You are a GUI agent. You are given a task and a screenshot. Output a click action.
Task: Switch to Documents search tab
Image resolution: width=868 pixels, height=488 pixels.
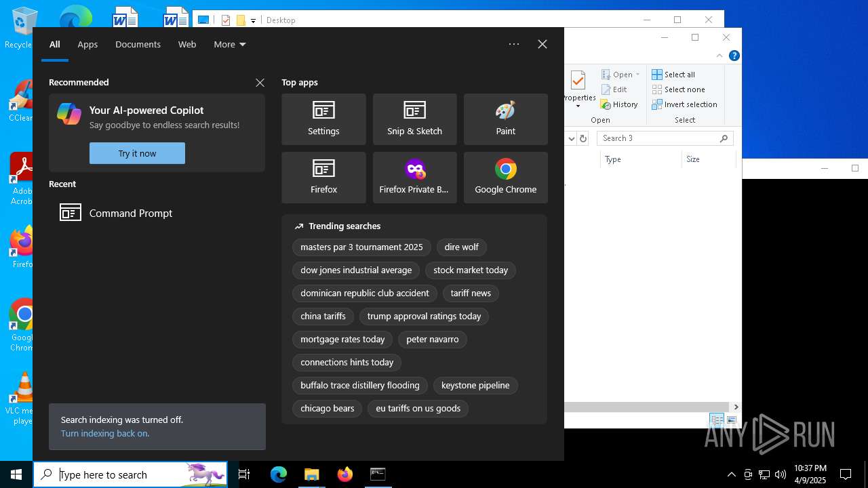click(138, 44)
